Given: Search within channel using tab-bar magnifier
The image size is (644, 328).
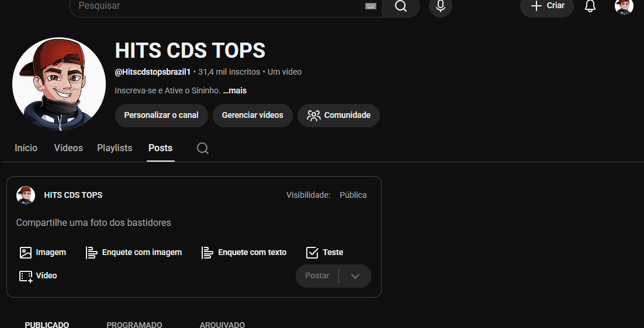Looking at the screenshot, I should coord(202,148).
